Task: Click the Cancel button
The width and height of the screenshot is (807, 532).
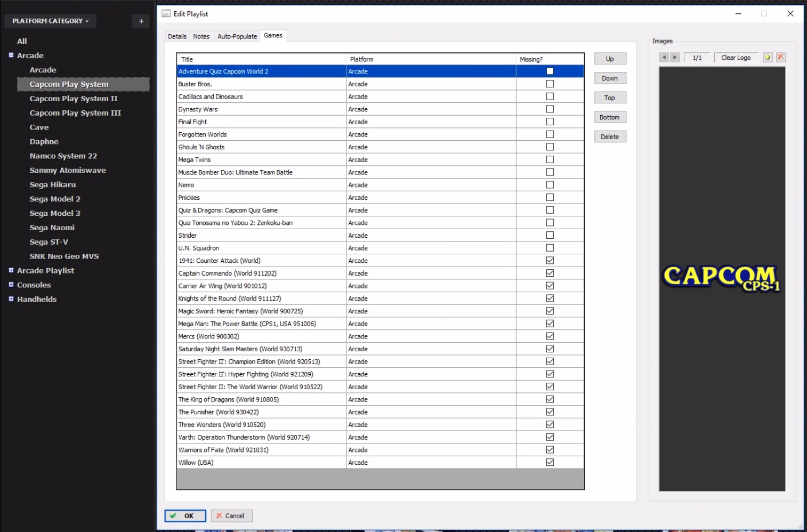Action: tap(231, 515)
